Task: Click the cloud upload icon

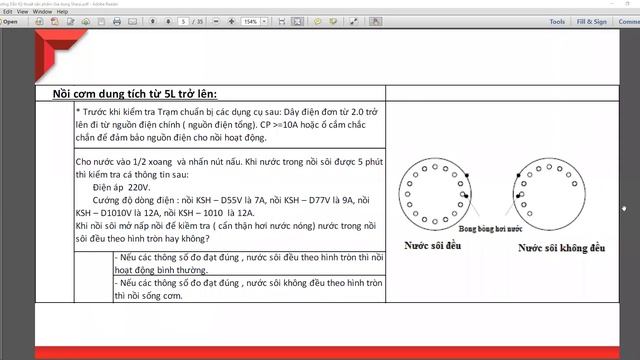Action: point(86,21)
